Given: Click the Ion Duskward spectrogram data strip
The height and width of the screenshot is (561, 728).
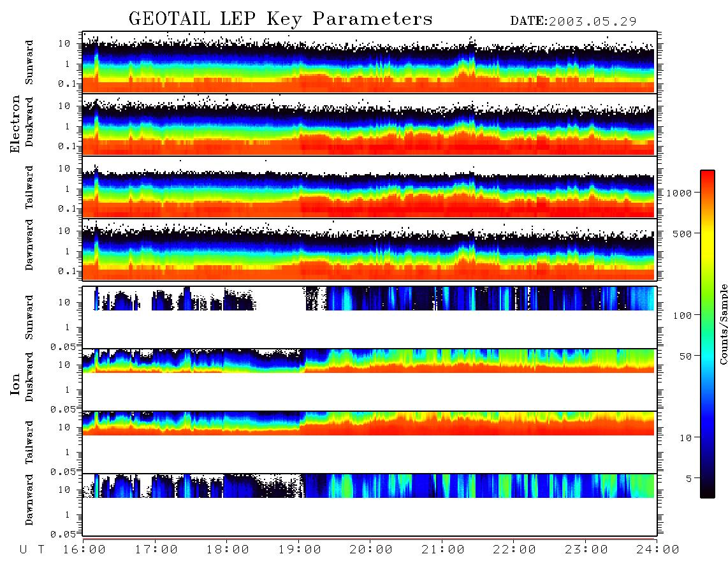Looking at the screenshot, I should point(370,361).
